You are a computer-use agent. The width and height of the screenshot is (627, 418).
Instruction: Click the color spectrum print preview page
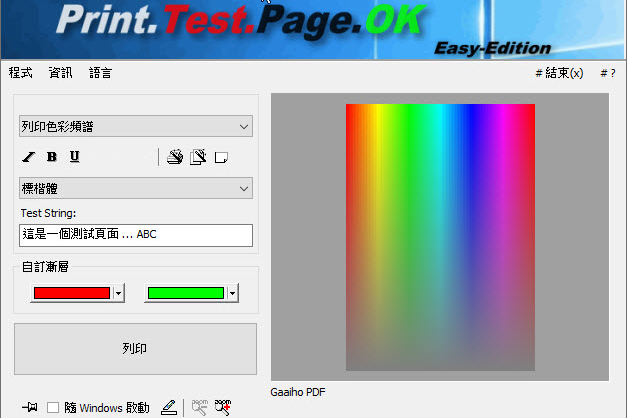click(440, 237)
